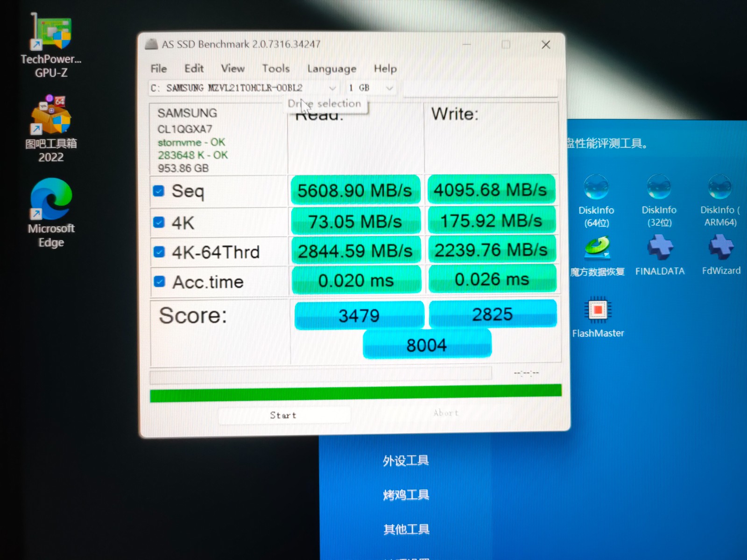Launch 魔方数据恢复 tool
This screenshot has width=747, height=560.
597,256
